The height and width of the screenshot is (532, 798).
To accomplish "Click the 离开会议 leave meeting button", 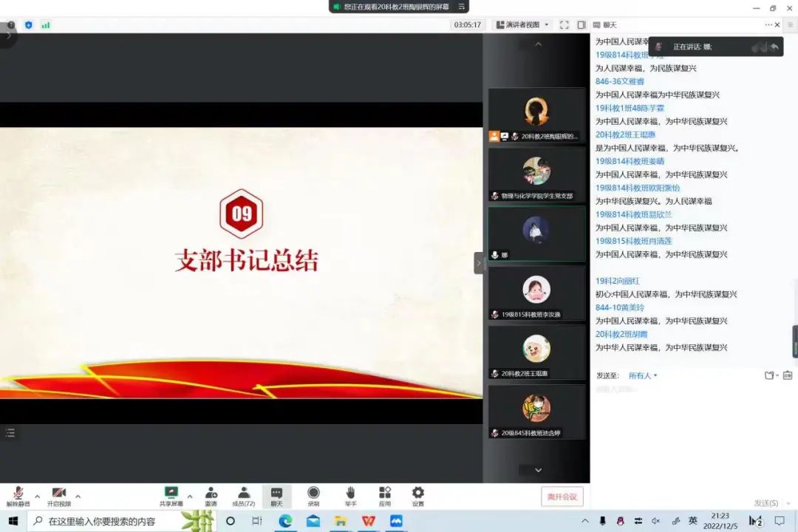I will [562, 497].
